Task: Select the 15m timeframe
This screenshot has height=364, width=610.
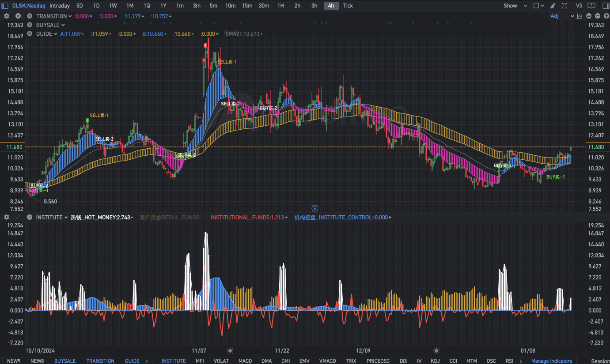Action: click(247, 6)
